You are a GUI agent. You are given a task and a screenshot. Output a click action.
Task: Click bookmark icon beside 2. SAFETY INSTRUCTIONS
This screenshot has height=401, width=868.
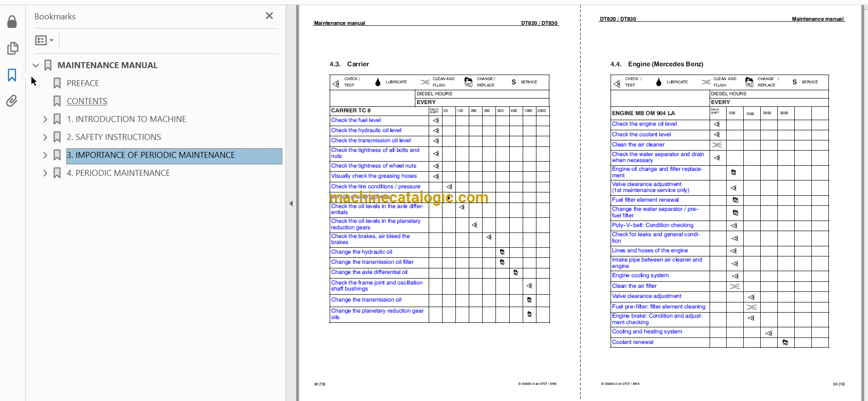[x=57, y=137]
